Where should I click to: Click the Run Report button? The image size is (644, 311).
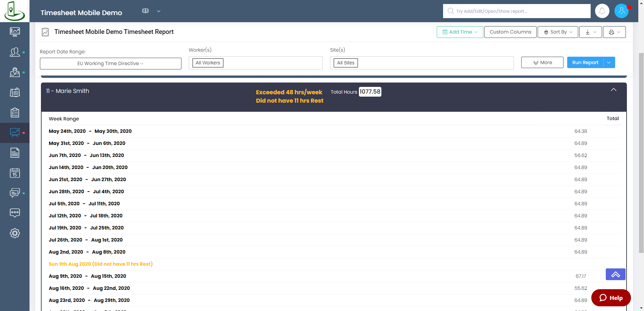pyautogui.click(x=585, y=63)
